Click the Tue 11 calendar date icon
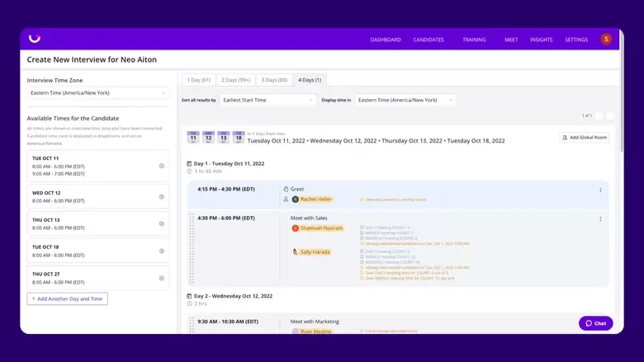 193,137
